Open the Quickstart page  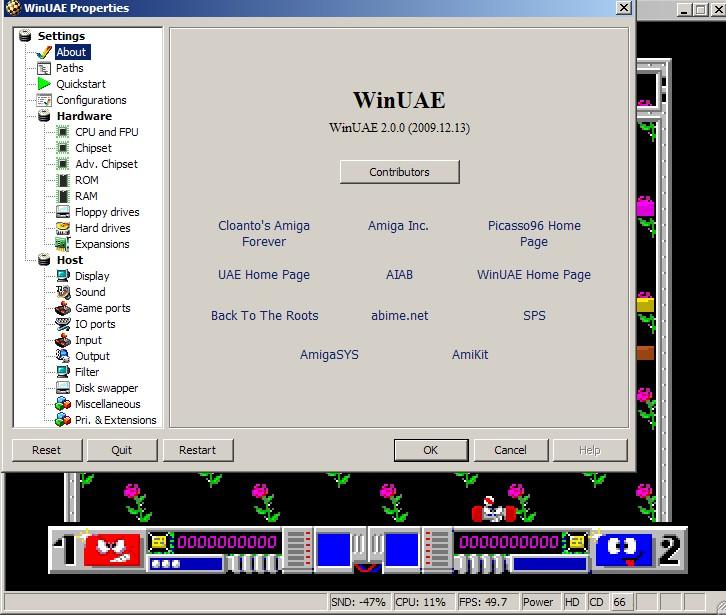tap(81, 84)
